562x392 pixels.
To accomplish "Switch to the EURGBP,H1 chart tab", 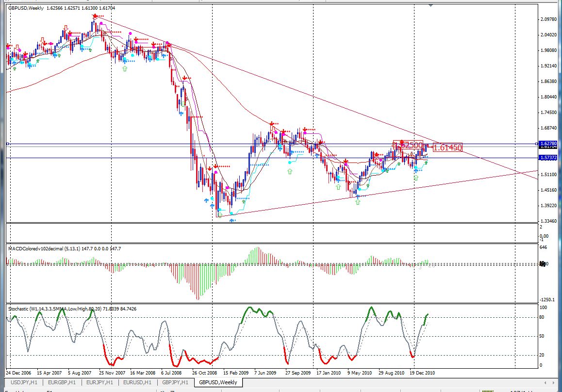I will tap(62, 382).
